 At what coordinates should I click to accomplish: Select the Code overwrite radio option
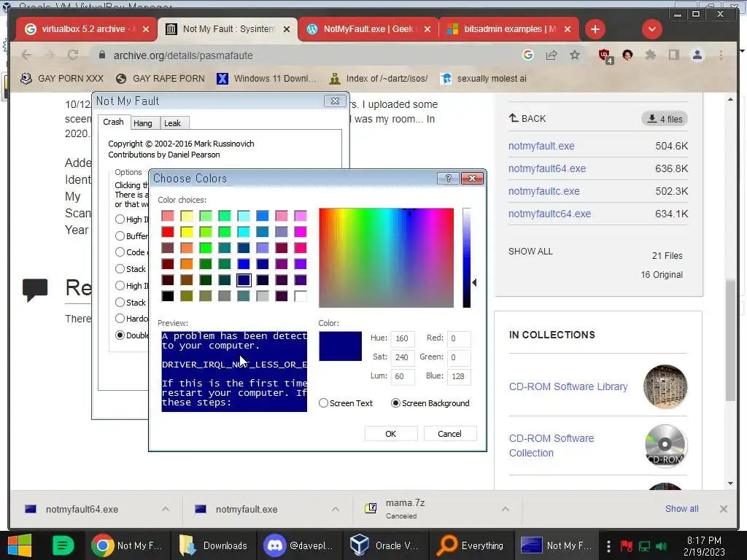click(x=120, y=252)
